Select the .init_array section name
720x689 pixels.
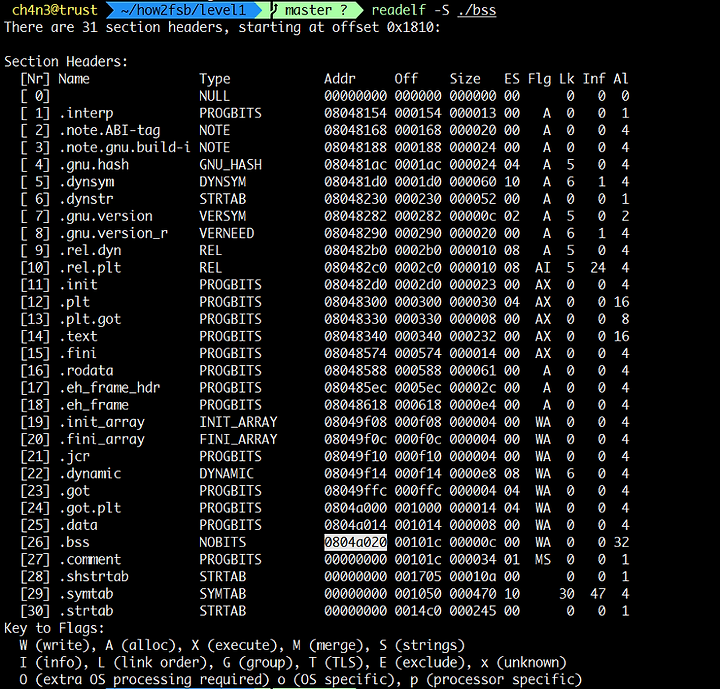(x=101, y=422)
